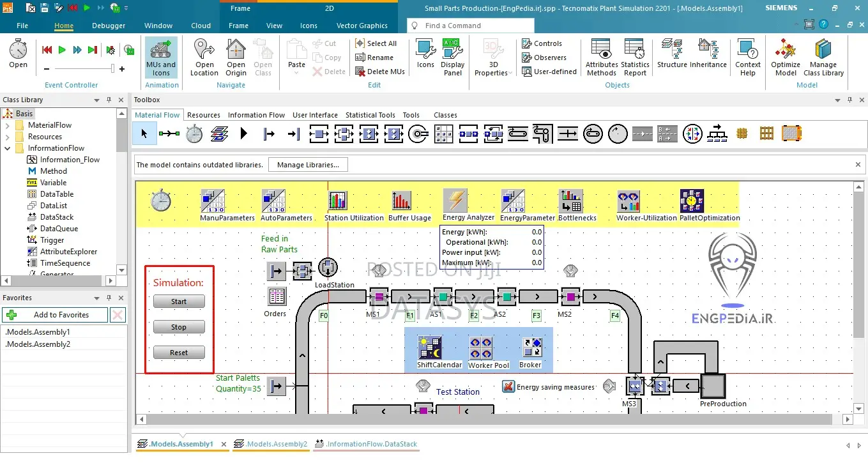The width and height of the screenshot is (868, 465).
Task: Select the Source object in Toolbox
Action: (269, 133)
